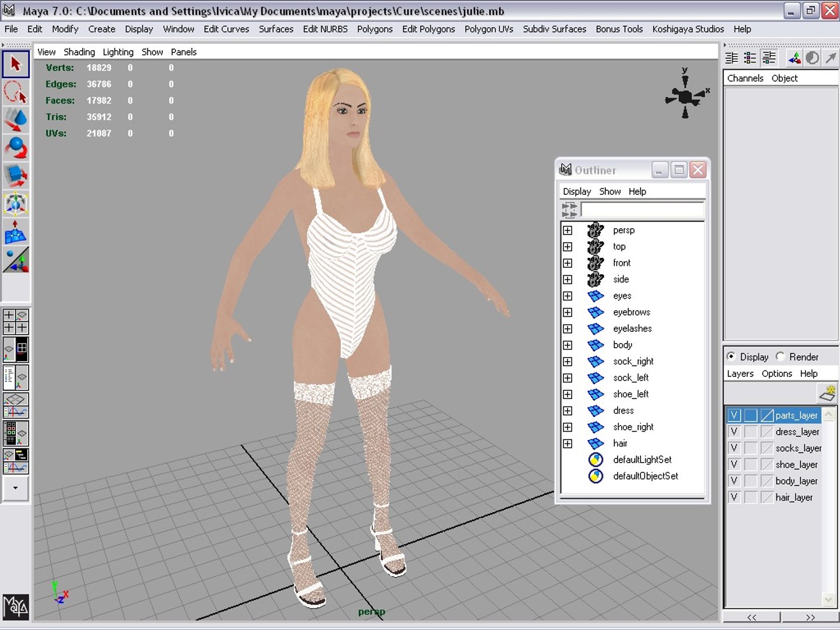
Task: Show the Tool Settings icon
Action: (750, 58)
